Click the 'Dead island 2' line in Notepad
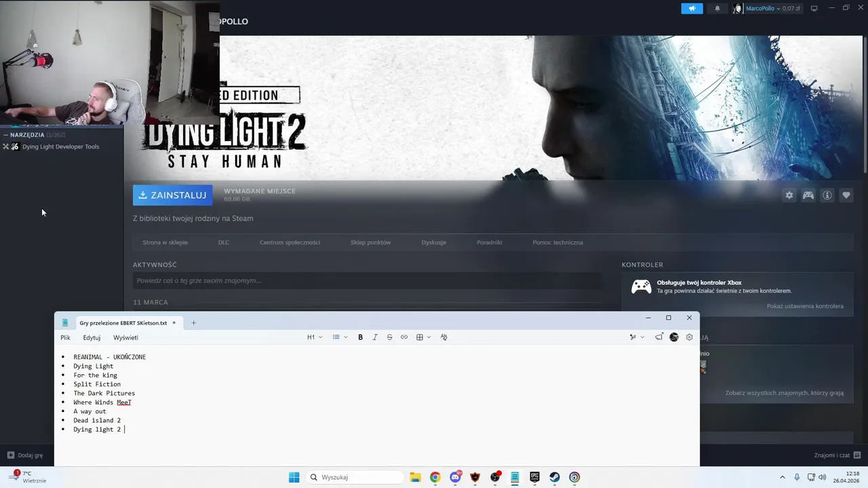 (x=97, y=420)
